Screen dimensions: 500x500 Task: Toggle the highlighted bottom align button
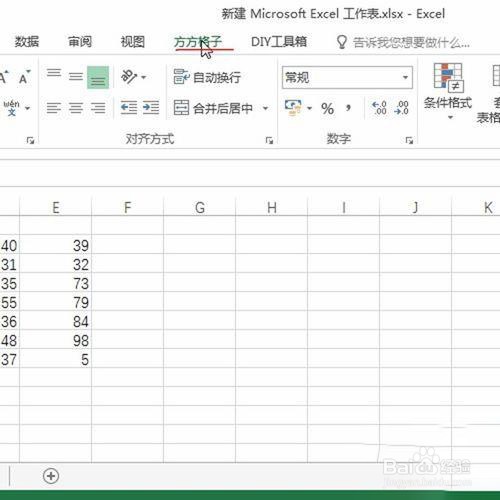[x=98, y=77]
